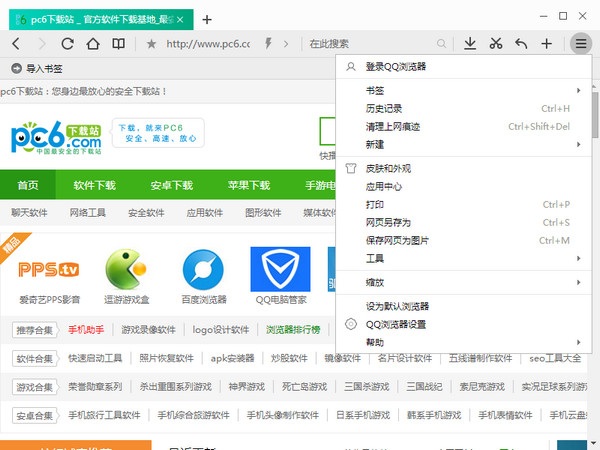Click the 聊天软件 category link

point(29,213)
